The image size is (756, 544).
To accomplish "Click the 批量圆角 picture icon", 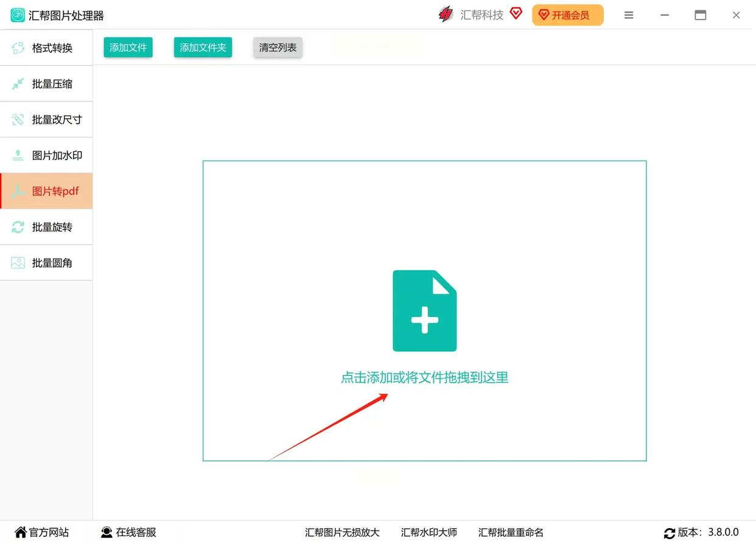I will 18,263.
